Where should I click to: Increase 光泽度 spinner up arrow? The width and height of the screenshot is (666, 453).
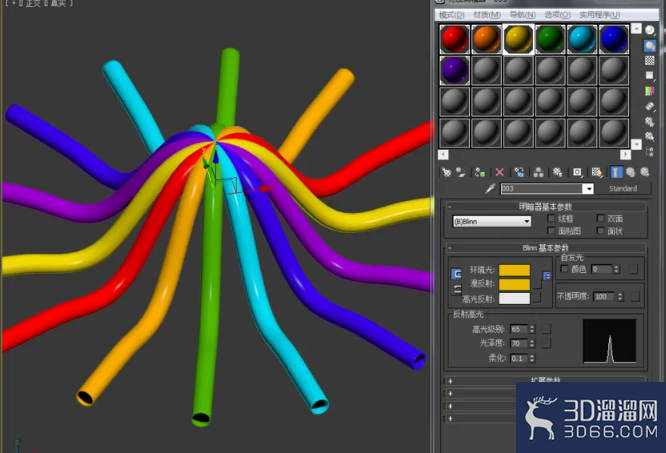click(532, 341)
